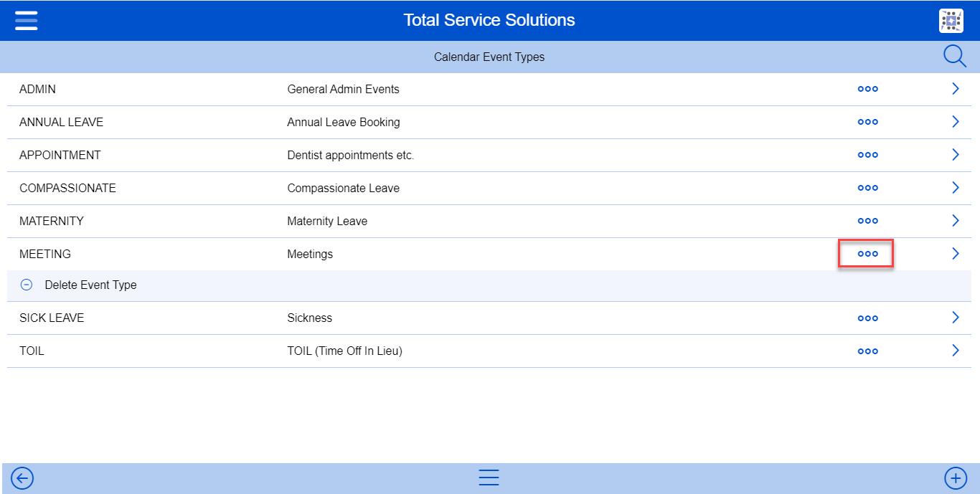Click Compassionate Leave description
The height and width of the screenshot is (494, 980).
pyautogui.click(x=343, y=189)
